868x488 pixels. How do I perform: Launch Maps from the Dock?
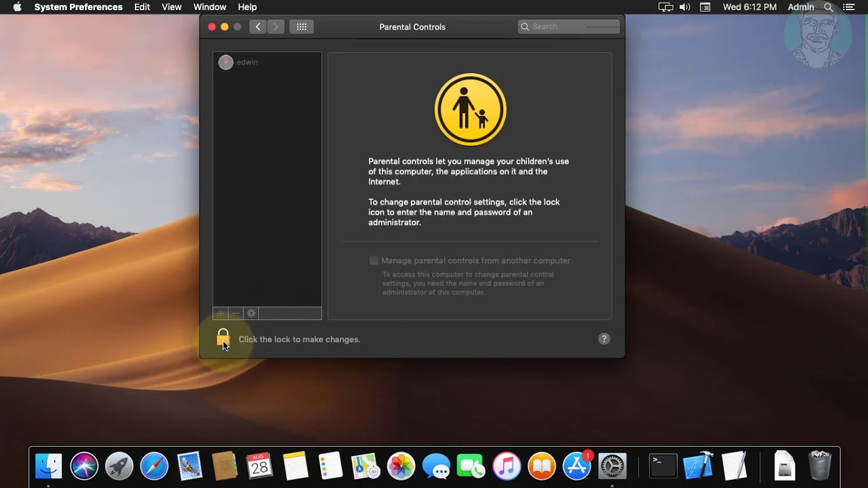pos(366,466)
